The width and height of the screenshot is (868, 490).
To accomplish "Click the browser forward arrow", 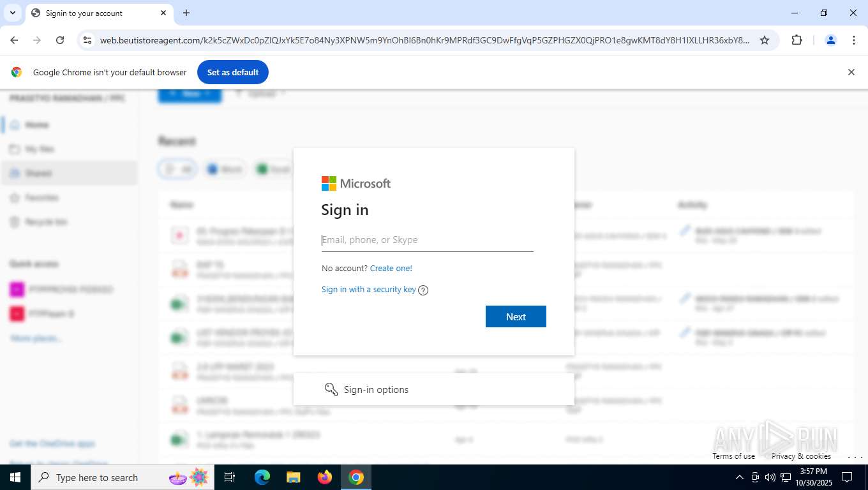I will pyautogui.click(x=37, y=40).
